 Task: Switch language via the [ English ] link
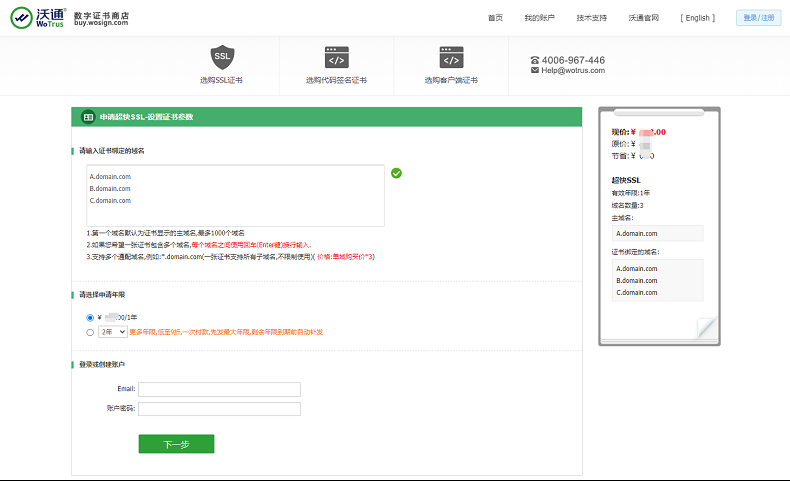(x=697, y=18)
